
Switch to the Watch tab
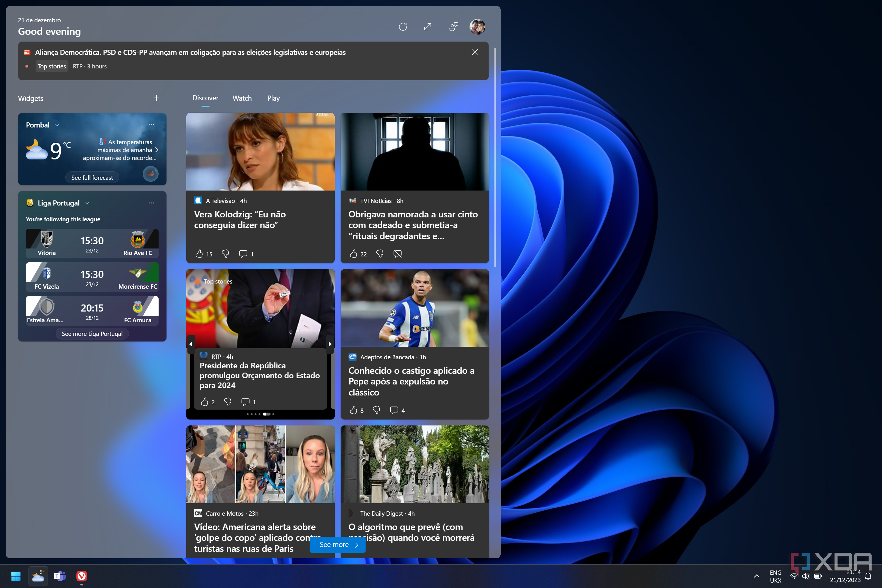242,98
